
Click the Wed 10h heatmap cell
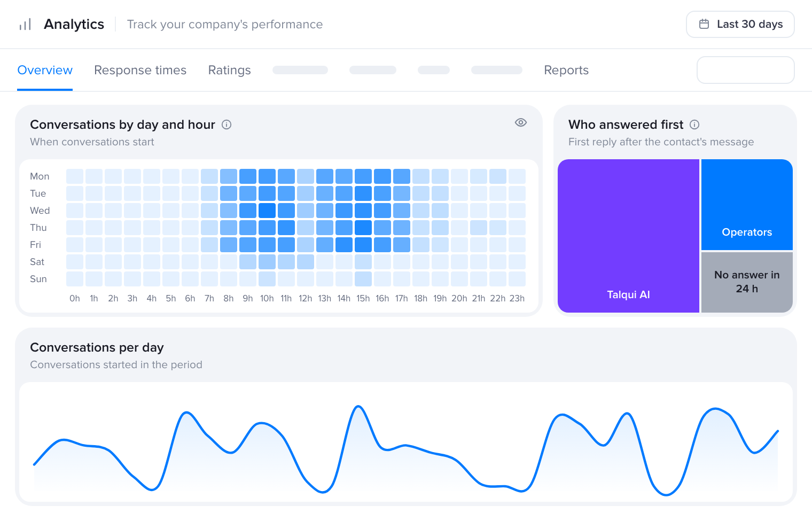[267, 211]
